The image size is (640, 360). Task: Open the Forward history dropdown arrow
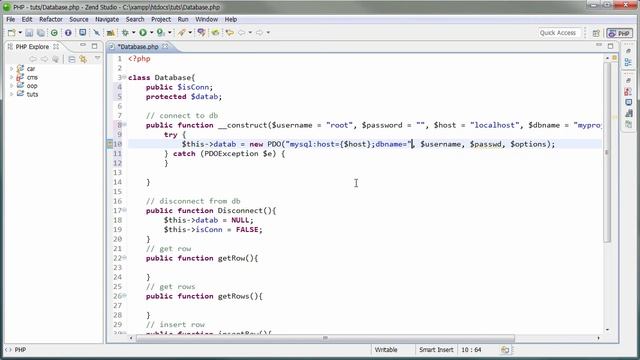[268, 33]
